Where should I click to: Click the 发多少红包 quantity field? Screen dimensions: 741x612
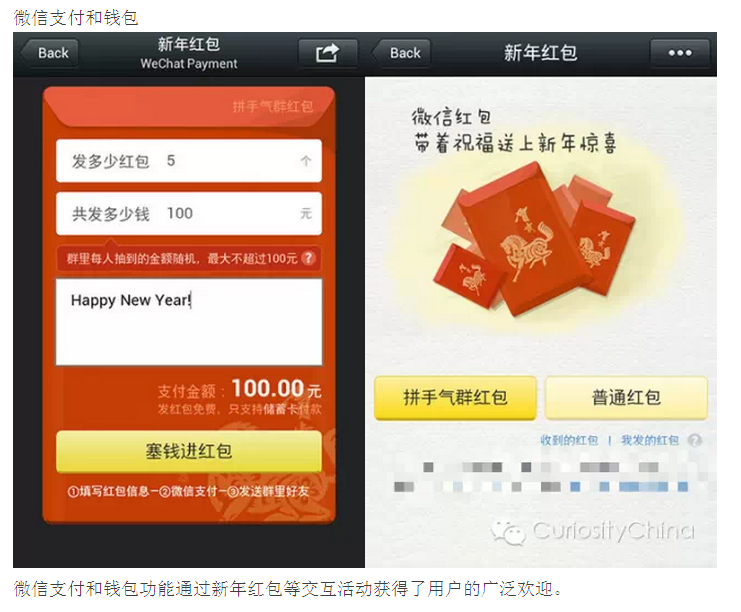point(189,161)
